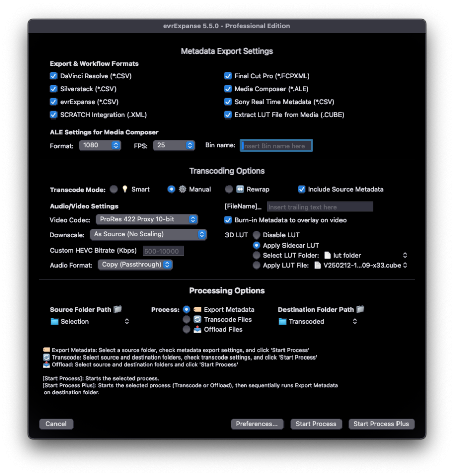Viewport: 454px width, 476px height.
Task: Click the Start Process button
Action: (316, 424)
